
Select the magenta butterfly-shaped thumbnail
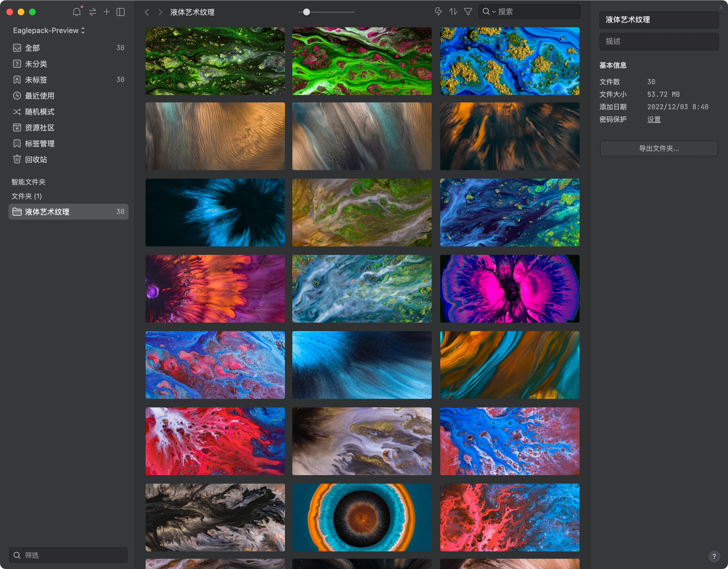point(510,289)
